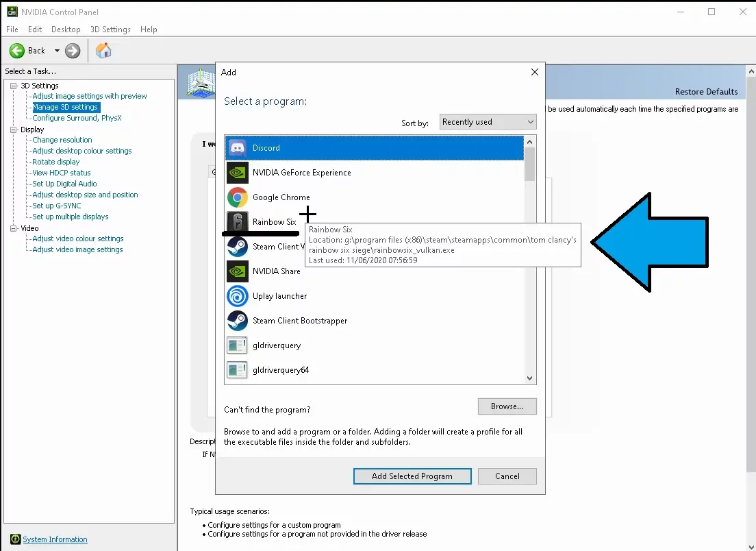Click the Google Chrome icon
Screen dimensions: 756x551
(x=237, y=197)
